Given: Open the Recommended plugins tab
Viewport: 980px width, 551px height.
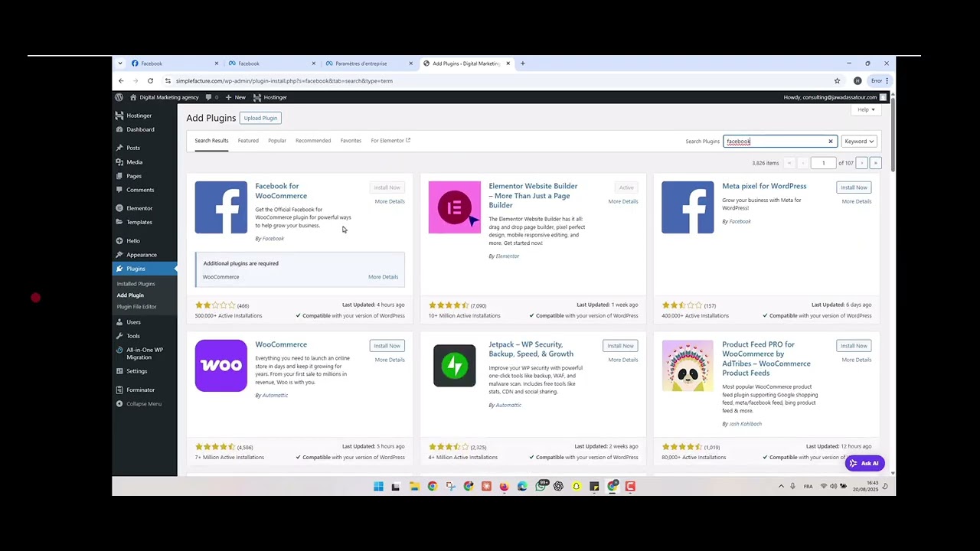Looking at the screenshot, I should pyautogui.click(x=313, y=141).
